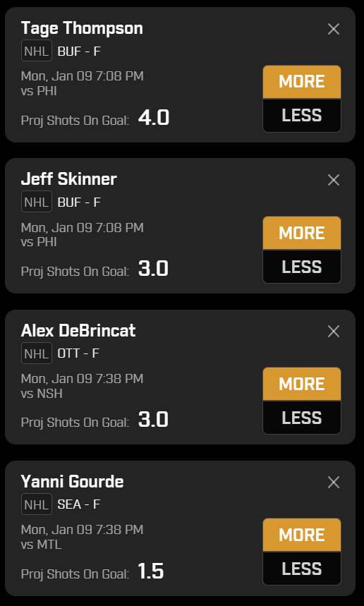Click NHL badge on Yanni Gourde card
364x606 pixels.
pyautogui.click(x=36, y=504)
